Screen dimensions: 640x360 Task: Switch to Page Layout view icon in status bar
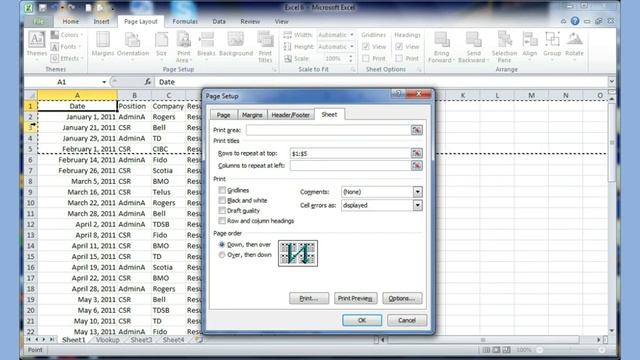[x=496, y=350]
